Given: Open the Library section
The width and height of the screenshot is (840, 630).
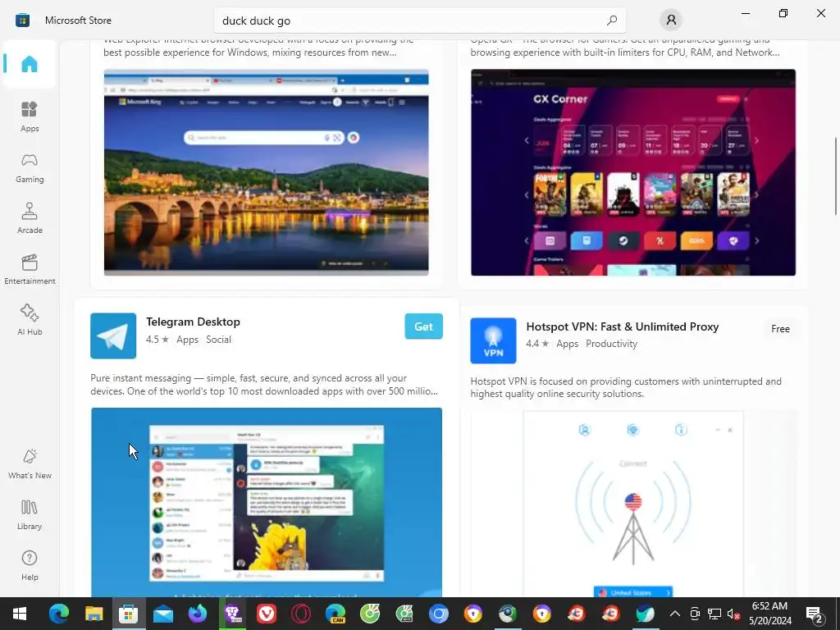Looking at the screenshot, I should click(x=30, y=514).
